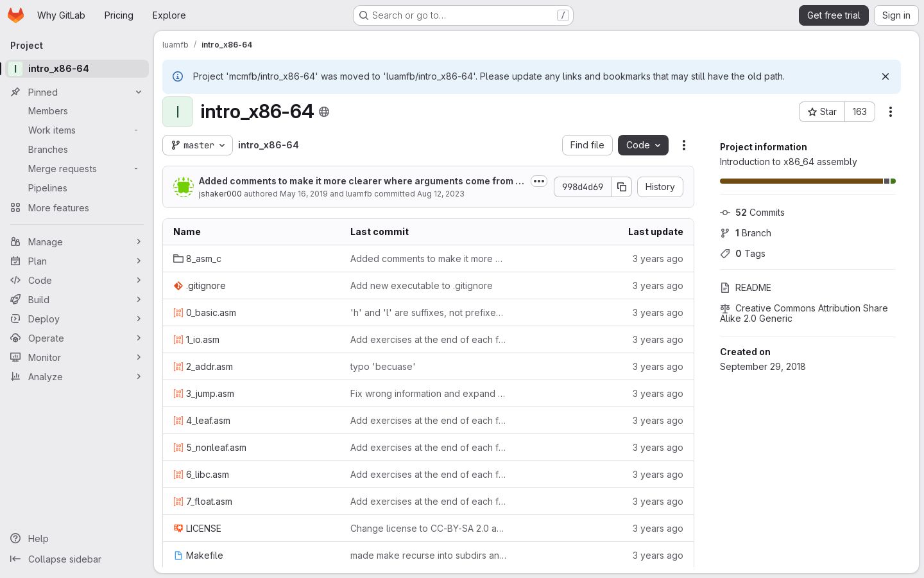Open the 8_asm_c folder icon
This screenshot has width=924, height=578.
pyautogui.click(x=178, y=259)
